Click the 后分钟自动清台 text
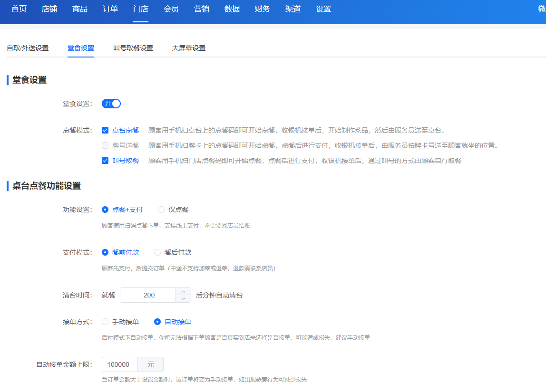546x392 pixels. (x=219, y=295)
